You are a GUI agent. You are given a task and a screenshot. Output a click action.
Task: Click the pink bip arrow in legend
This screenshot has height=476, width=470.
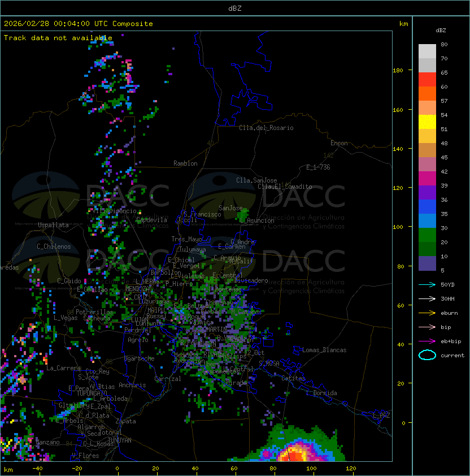[427, 327]
